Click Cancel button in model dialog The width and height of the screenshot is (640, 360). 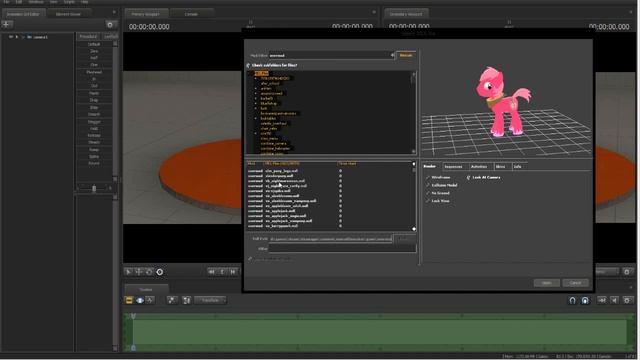(x=576, y=283)
